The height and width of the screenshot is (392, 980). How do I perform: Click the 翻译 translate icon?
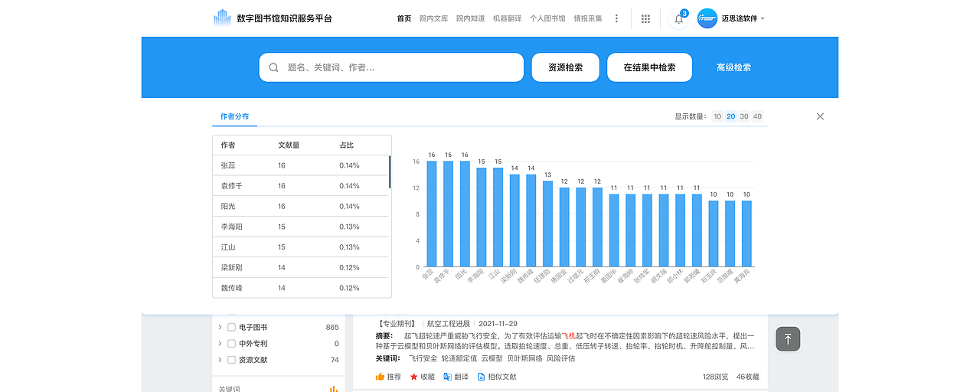(447, 377)
